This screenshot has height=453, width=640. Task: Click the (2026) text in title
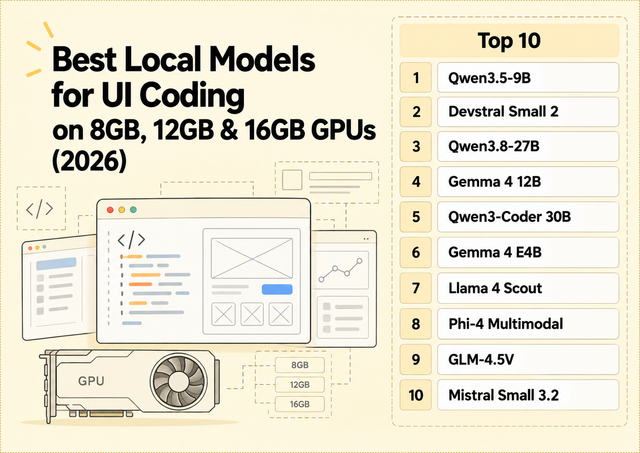click(x=89, y=160)
